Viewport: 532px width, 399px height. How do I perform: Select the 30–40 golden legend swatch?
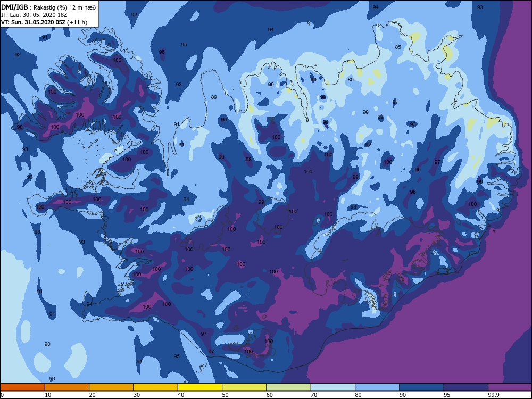(x=156, y=387)
